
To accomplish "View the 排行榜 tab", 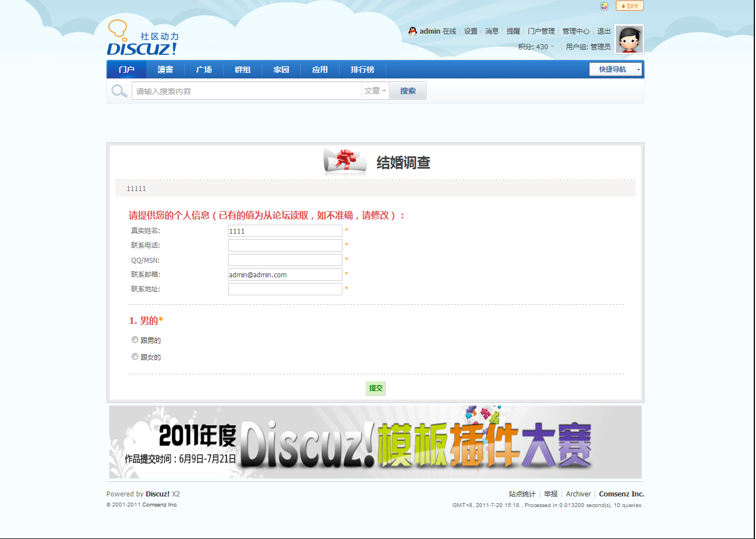I will (363, 69).
